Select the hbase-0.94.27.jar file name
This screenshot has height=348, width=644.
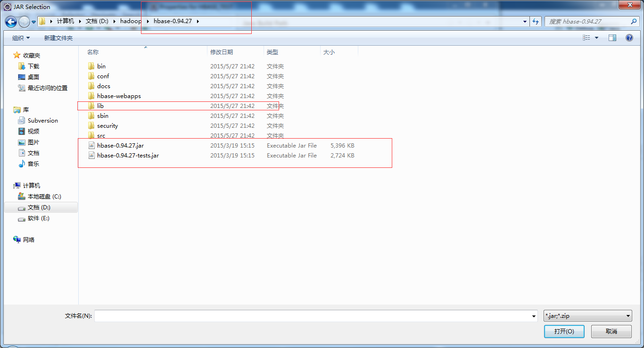(x=120, y=145)
